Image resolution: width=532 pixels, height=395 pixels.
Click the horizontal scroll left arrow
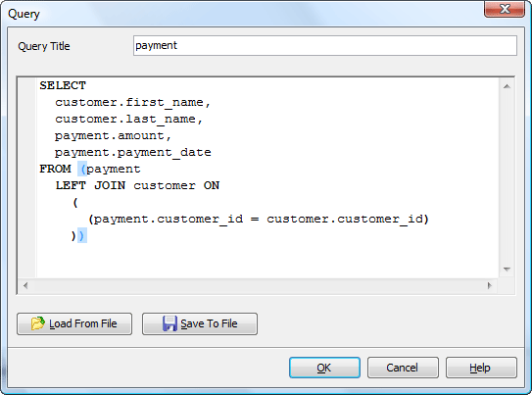[x=25, y=286]
